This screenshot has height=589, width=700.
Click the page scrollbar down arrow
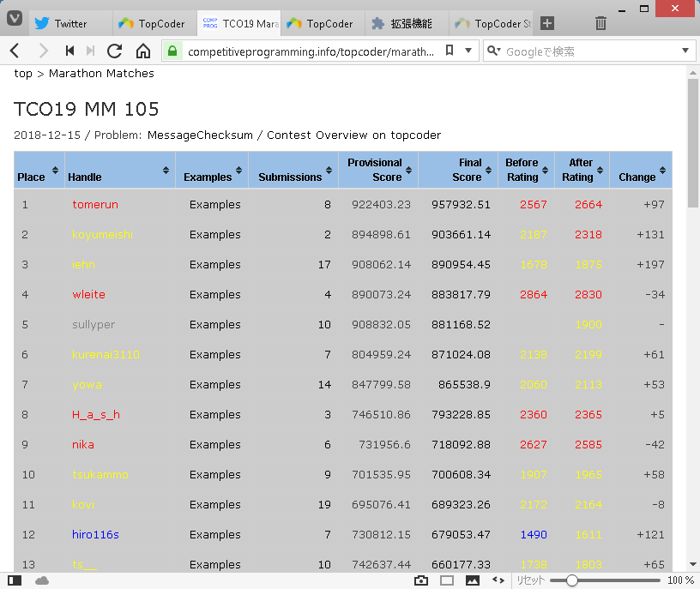click(693, 564)
